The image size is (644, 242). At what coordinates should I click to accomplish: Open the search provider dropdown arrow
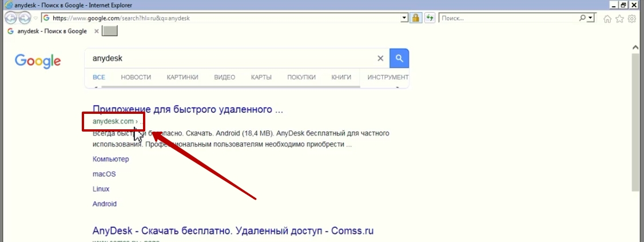pyautogui.click(x=591, y=18)
